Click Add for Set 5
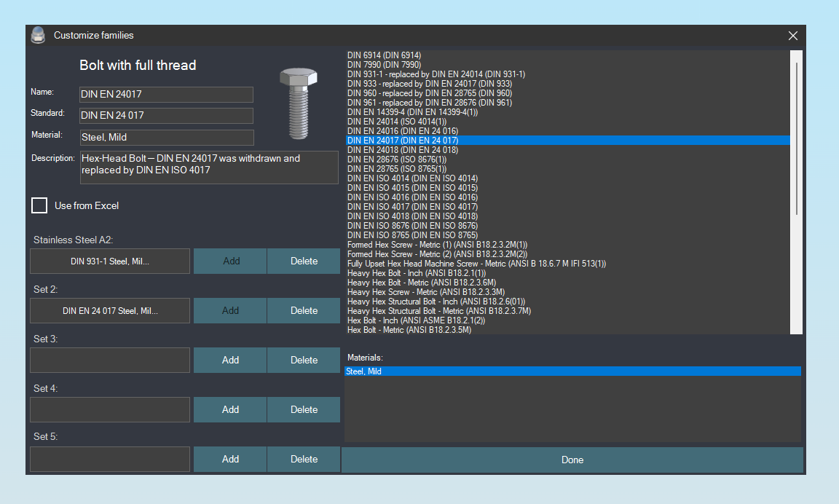 point(230,459)
